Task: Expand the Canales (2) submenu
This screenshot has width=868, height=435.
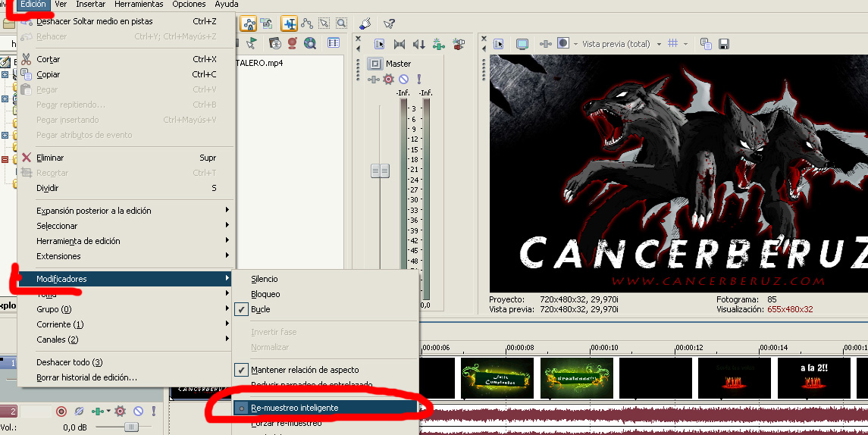Action: (x=126, y=340)
